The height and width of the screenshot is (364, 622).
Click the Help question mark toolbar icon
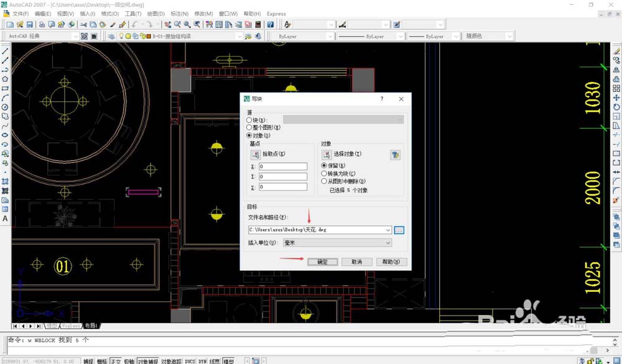(x=270, y=24)
